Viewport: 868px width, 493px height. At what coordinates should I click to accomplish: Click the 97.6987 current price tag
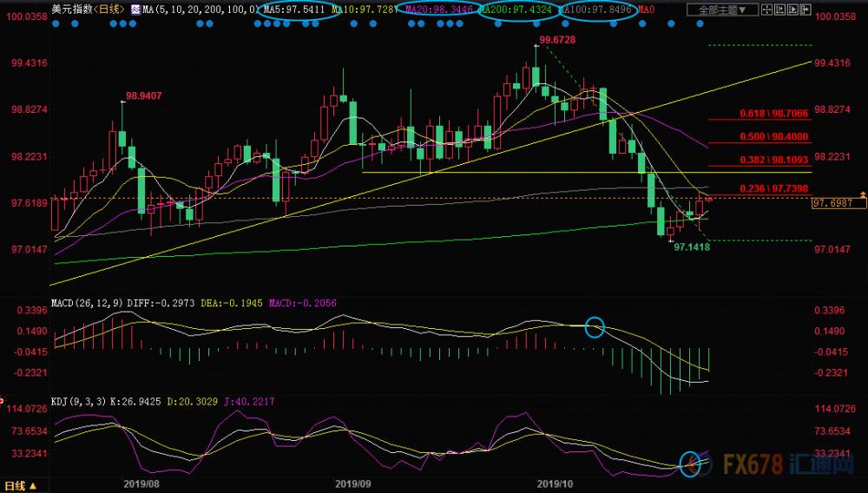coord(838,203)
